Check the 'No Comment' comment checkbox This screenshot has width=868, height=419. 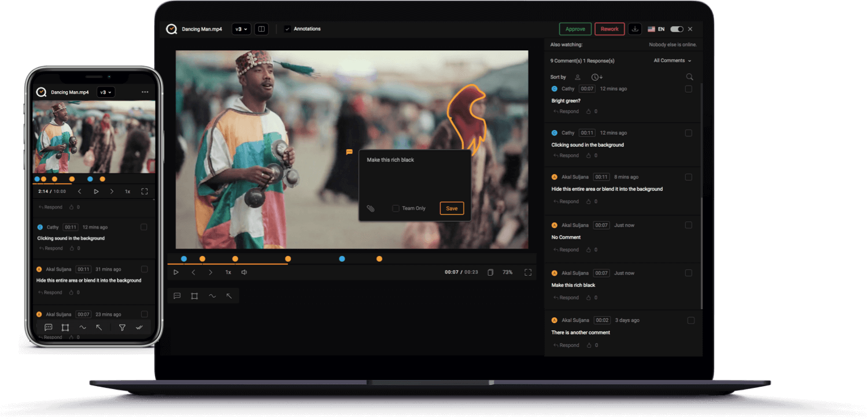688,225
